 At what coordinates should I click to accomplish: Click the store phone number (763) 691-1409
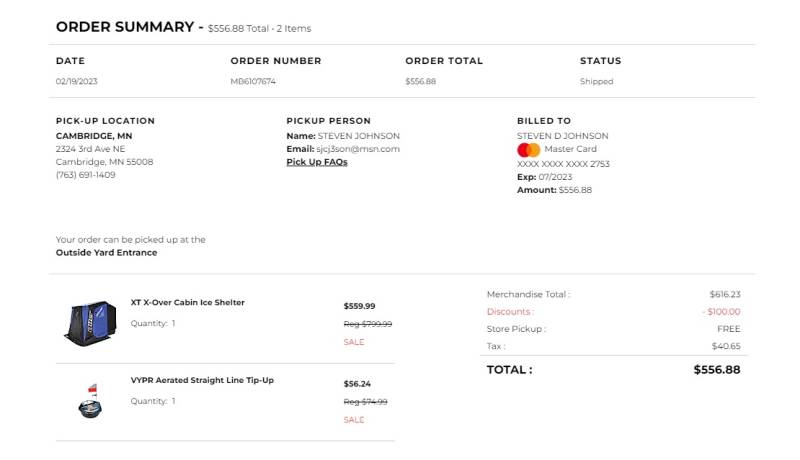point(86,175)
